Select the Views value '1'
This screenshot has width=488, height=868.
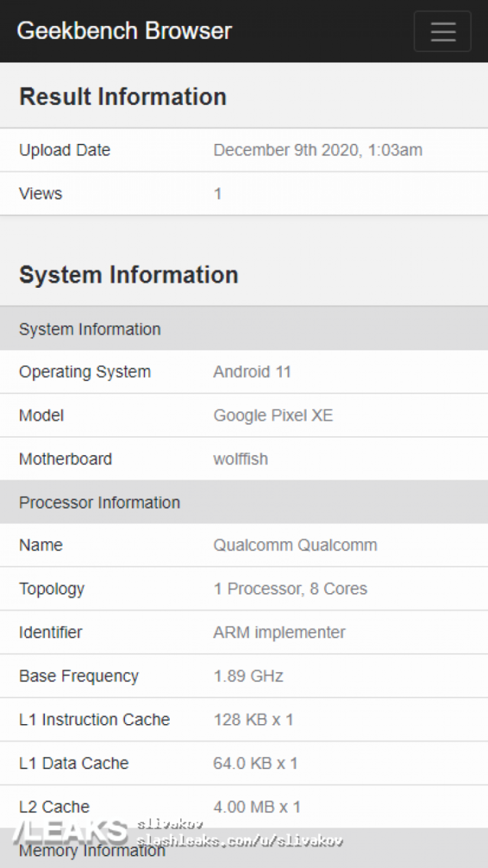(x=218, y=194)
